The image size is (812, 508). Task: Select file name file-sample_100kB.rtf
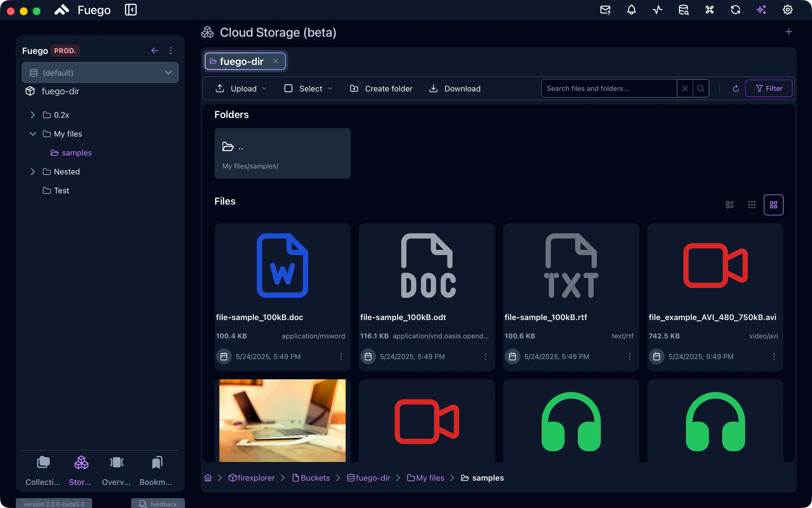(546, 317)
